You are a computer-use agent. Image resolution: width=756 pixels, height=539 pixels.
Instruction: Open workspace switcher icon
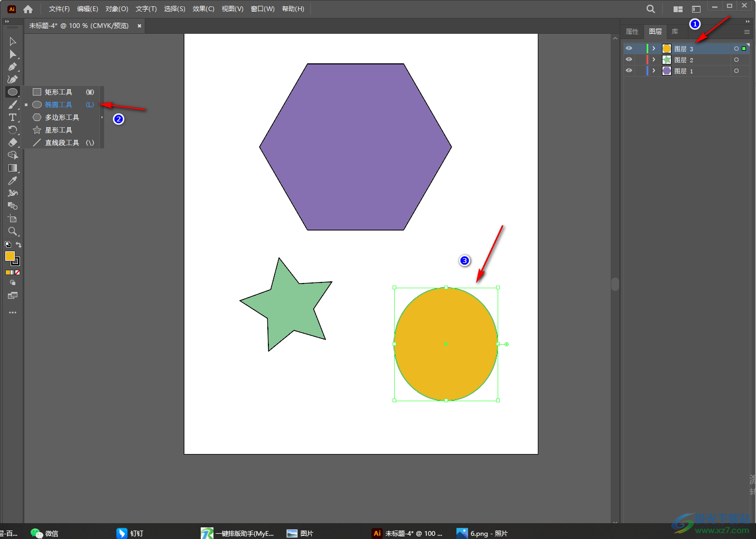pos(696,9)
